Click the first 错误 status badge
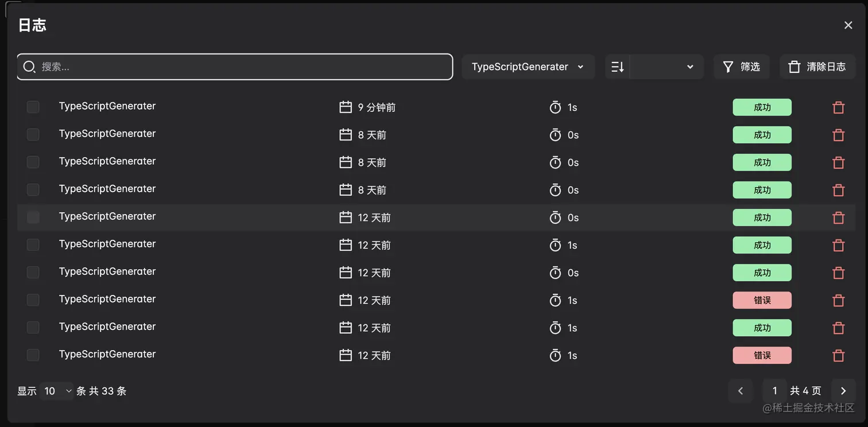 762,300
